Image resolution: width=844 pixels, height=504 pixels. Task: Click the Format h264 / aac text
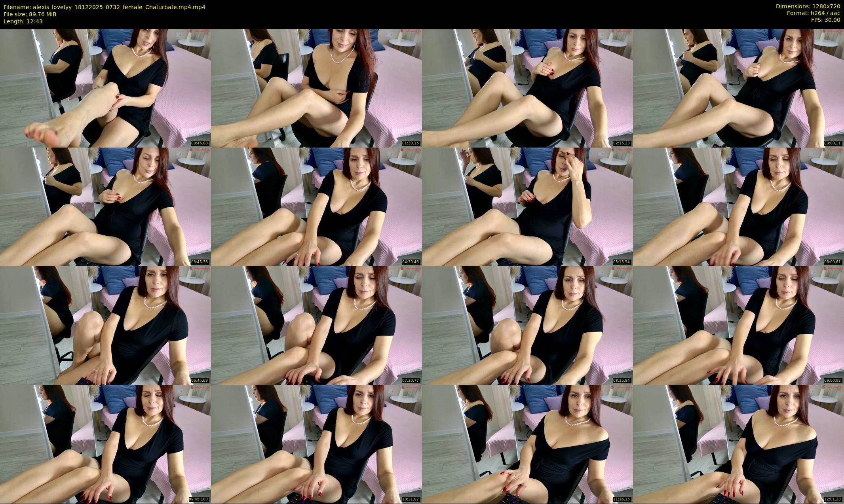pos(813,13)
